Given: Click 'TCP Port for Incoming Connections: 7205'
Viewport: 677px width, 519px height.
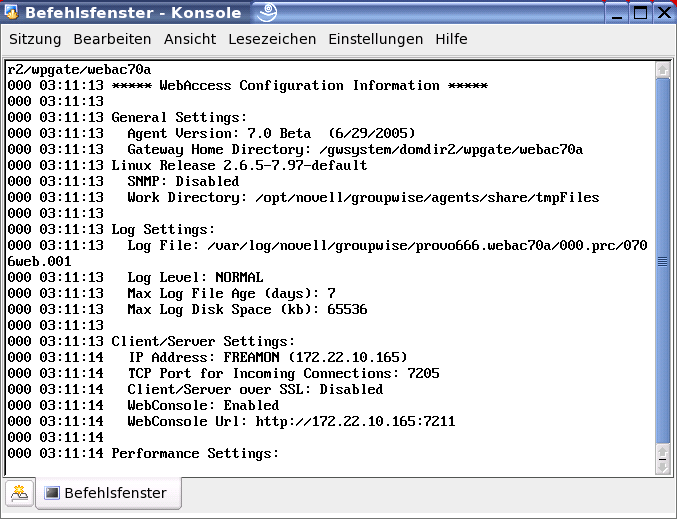Looking at the screenshot, I should click(x=284, y=373).
